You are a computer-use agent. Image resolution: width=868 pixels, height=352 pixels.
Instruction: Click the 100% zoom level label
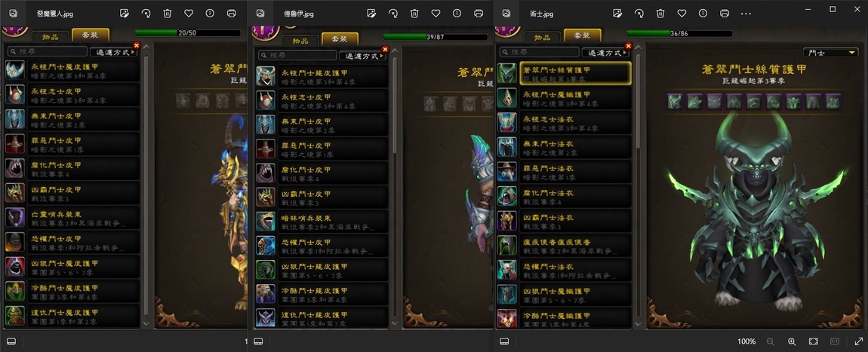pyautogui.click(x=746, y=341)
